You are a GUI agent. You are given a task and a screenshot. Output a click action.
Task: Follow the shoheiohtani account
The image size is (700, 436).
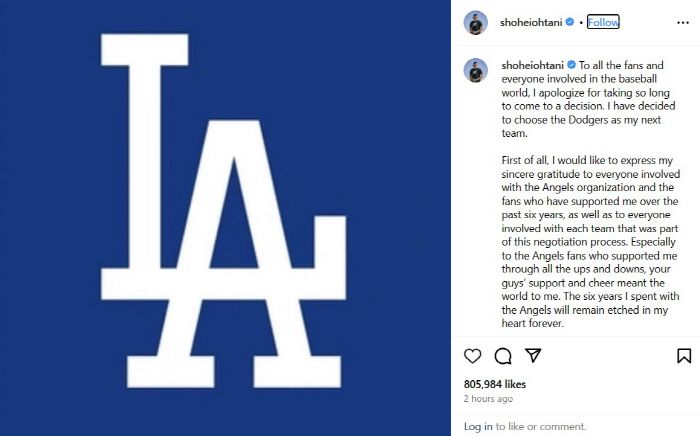(603, 22)
